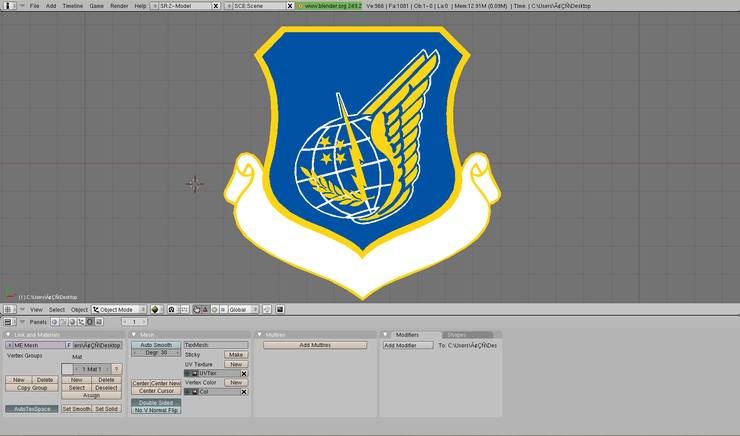740x436 pixels.
Task: Open the Timeline menu
Action: point(73,6)
